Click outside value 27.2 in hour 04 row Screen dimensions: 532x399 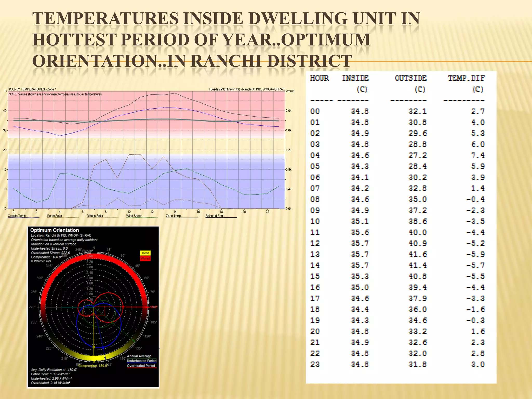pos(418,155)
